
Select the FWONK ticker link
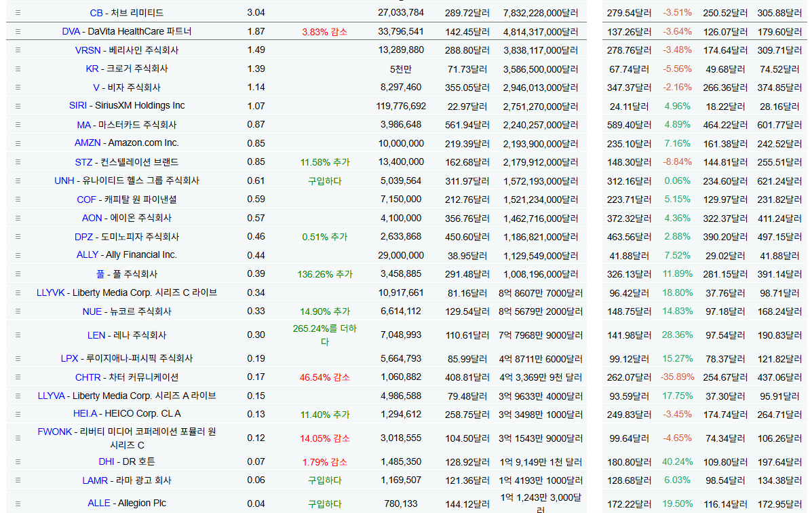click(54, 432)
